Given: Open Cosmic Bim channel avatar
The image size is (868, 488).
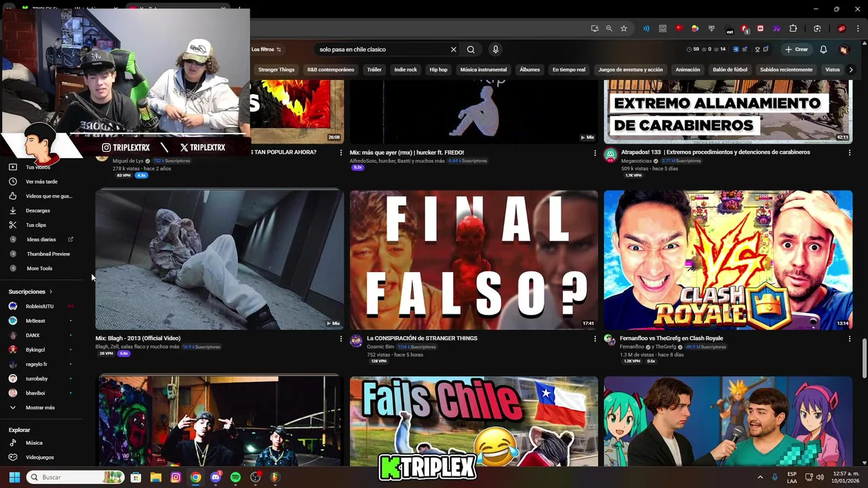Looking at the screenshot, I should click(356, 341).
